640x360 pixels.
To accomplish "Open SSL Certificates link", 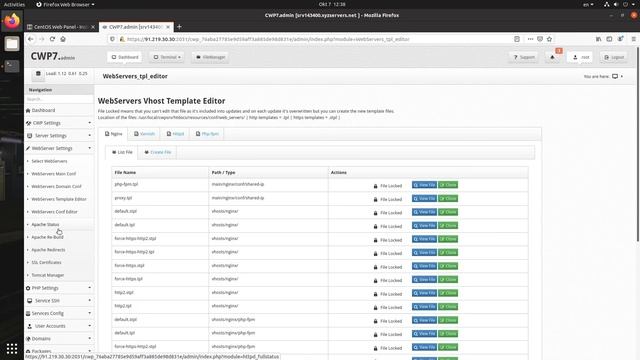I will pyautogui.click(x=47, y=262).
